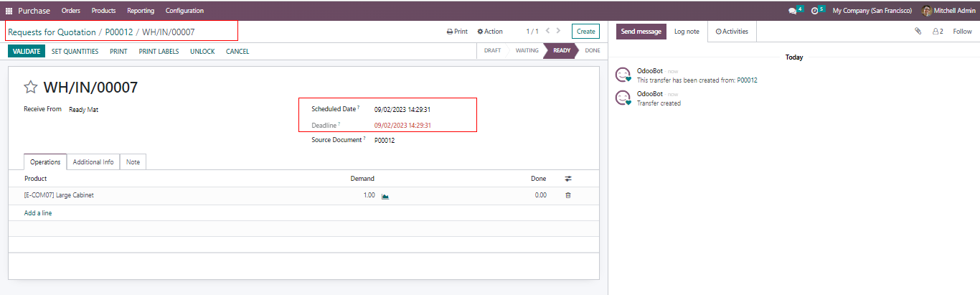Open the activities clock icon in top bar
This screenshot has height=295, width=980.
click(x=815, y=11)
